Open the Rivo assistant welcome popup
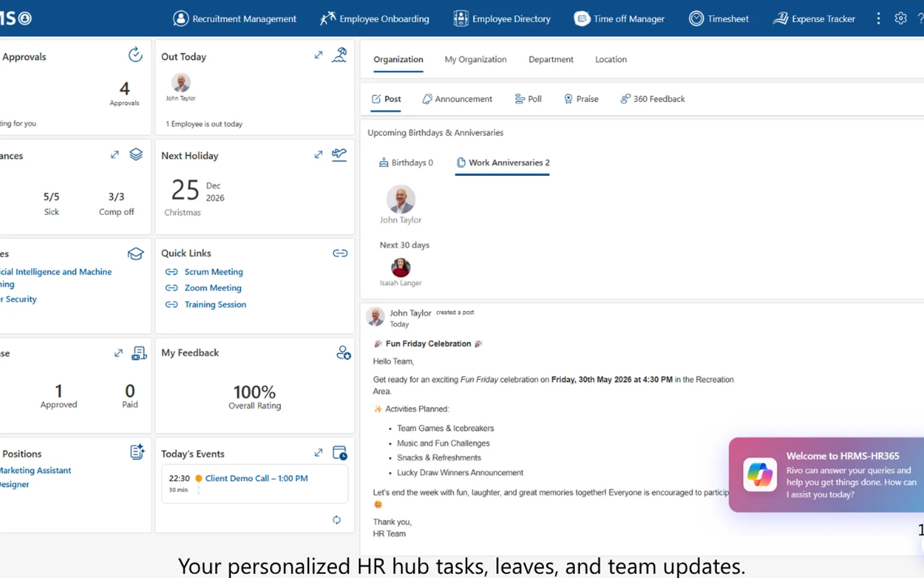The height and width of the screenshot is (578, 924). (x=826, y=475)
